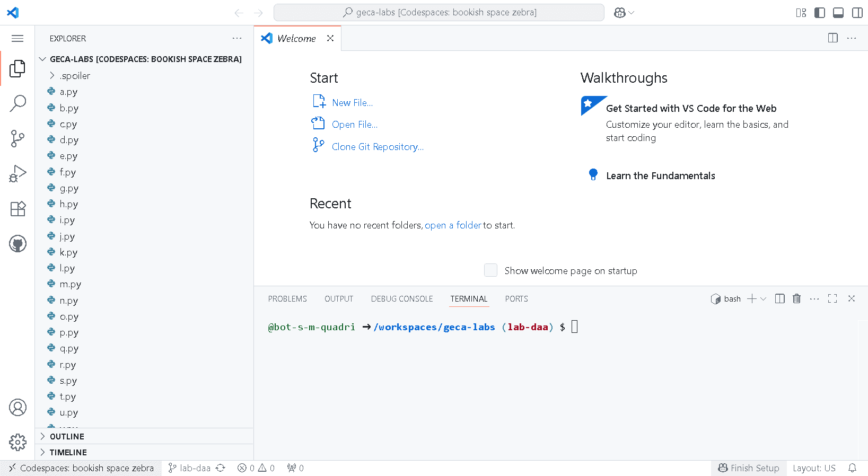Click the open a folder link
This screenshot has height=476, width=868.
[453, 225]
